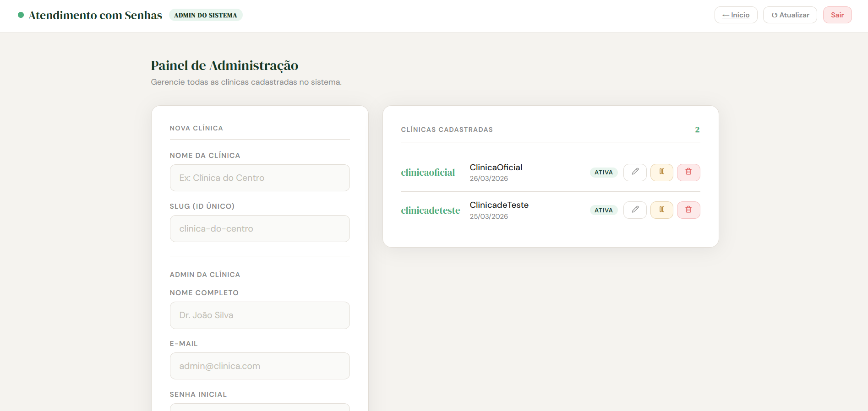Screen dimensions: 868x411
Task: Refresh the list with Atualizar button
Action: click(790, 15)
